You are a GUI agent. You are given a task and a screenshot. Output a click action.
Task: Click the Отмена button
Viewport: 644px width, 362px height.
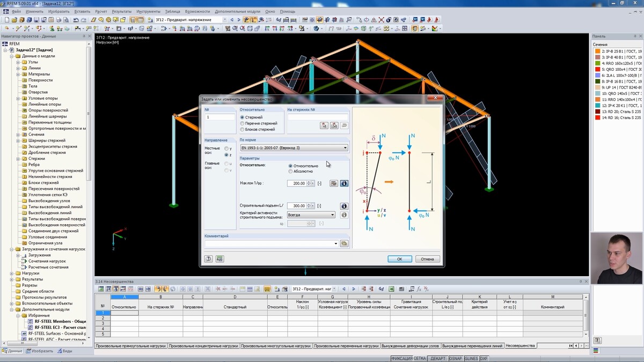pyautogui.click(x=427, y=259)
